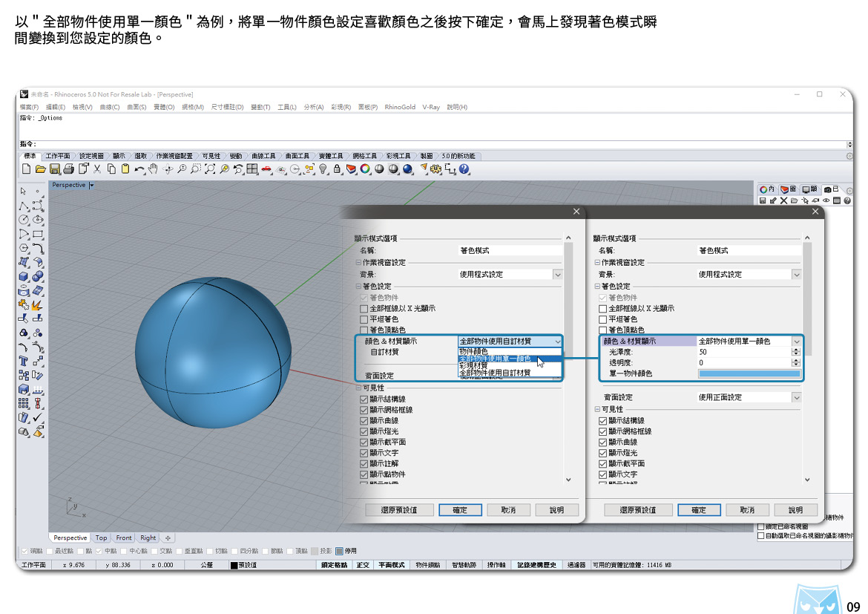Select the Cut scissors icon
This screenshot has width=868, height=614.
pos(97,169)
